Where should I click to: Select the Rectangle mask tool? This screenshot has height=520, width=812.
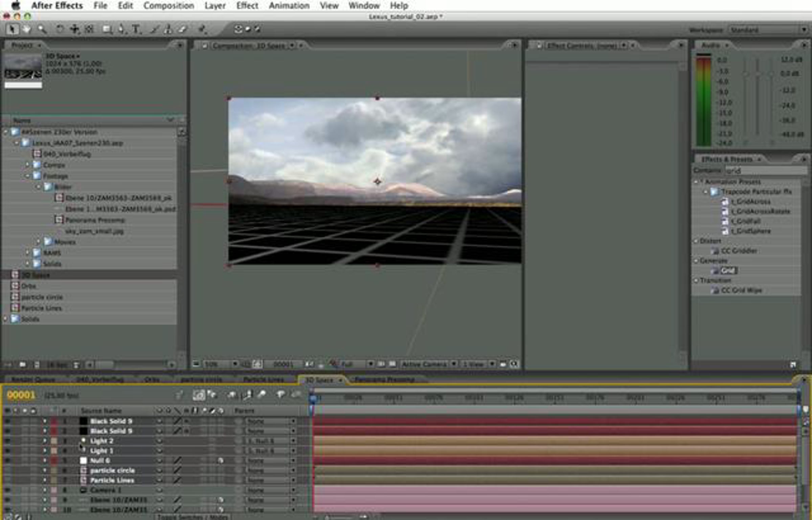(107, 29)
